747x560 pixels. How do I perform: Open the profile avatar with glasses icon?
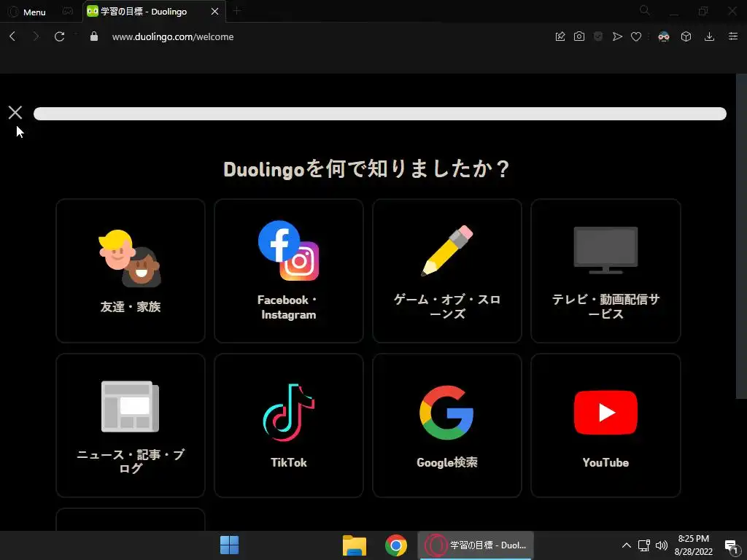point(664,36)
